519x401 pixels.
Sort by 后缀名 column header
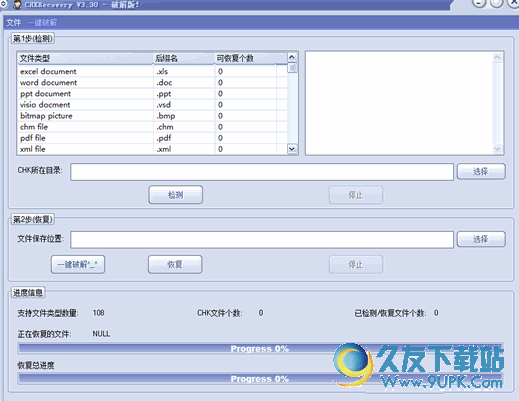point(184,58)
